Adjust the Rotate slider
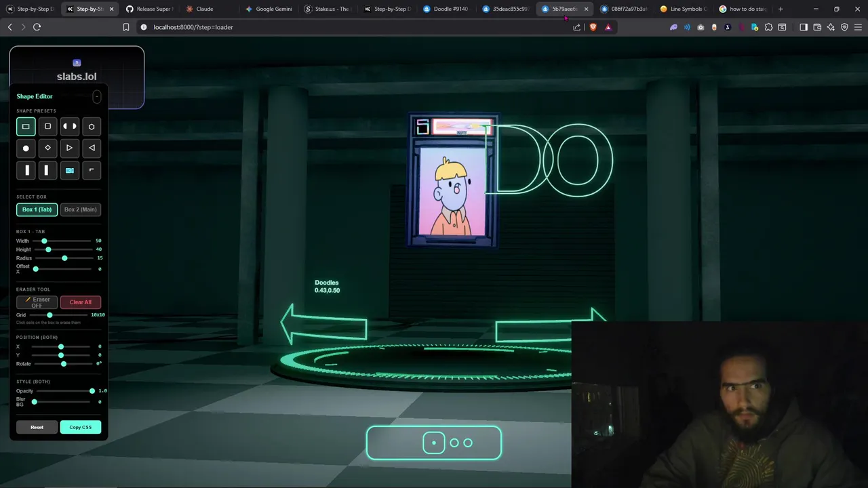This screenshot has height=488, width=868. pyautogui.click(x=64, y=364)
